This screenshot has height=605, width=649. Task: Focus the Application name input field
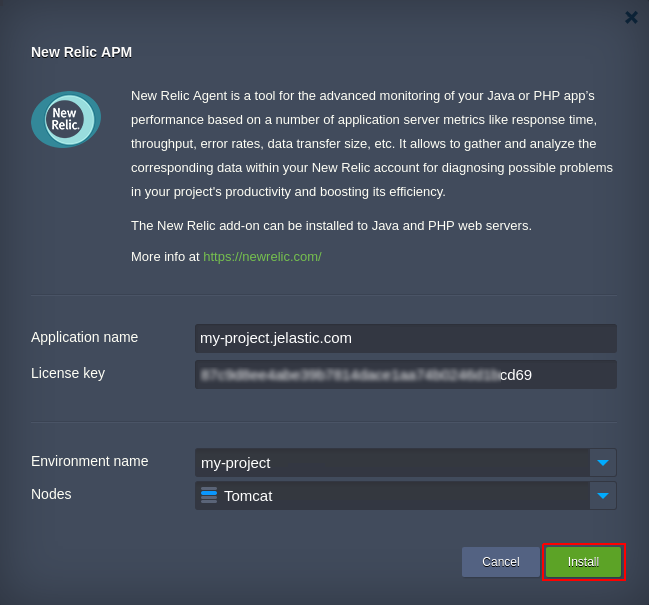[406, 338]
